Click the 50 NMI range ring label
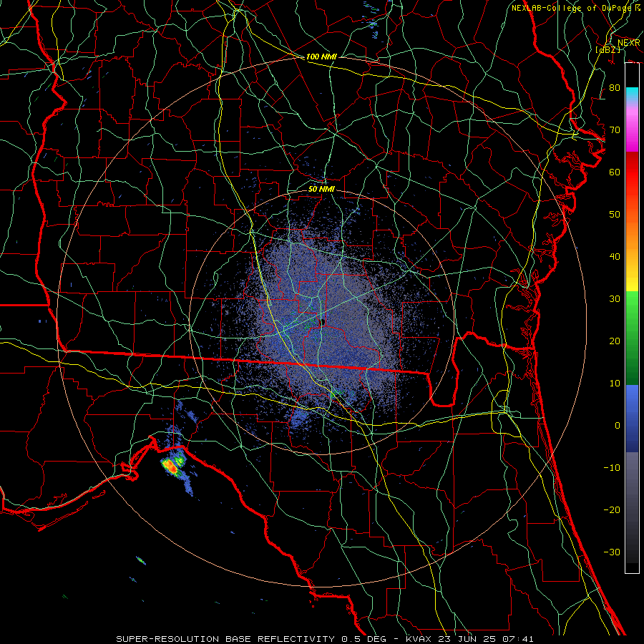644x644 pixels. pyautogui.click(x=321, y=189)
